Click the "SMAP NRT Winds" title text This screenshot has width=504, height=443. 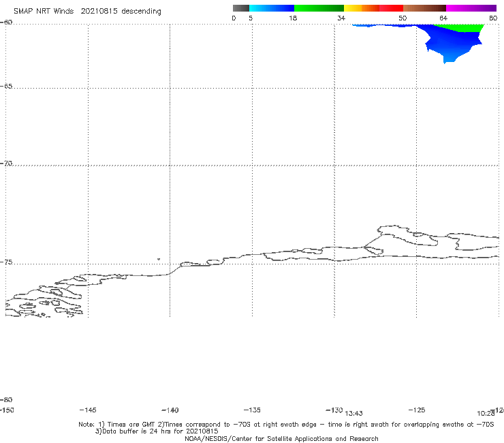[x=44, y=11]
